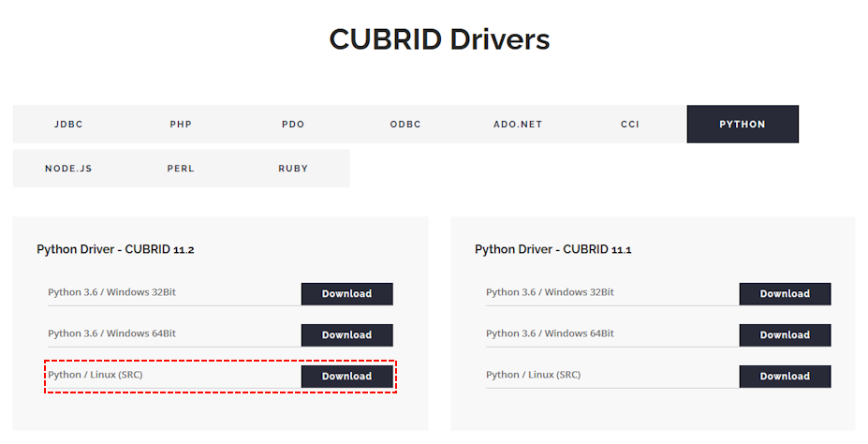This screenshot has width=868, height=444.
Task: Download CUBRID 11.2 Python 3.6 Windows 32Bit
Action: [x=347, y=294]
